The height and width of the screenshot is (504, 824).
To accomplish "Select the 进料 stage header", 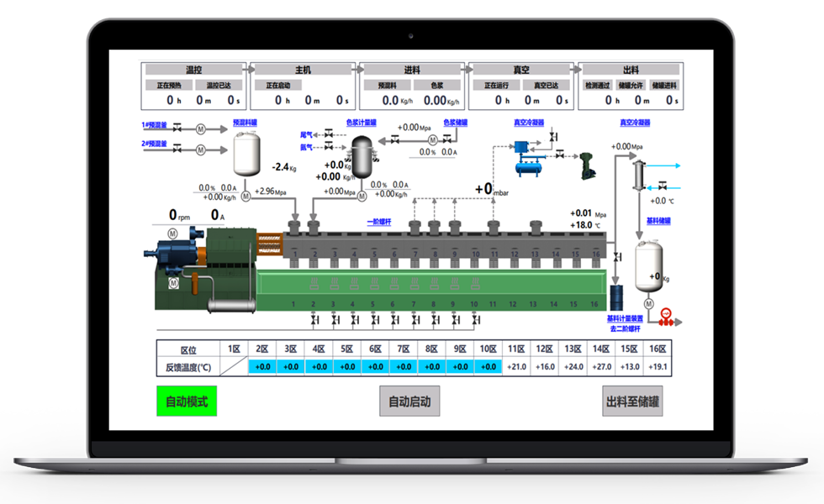I will pyautogui.click(x=412, y=69).
